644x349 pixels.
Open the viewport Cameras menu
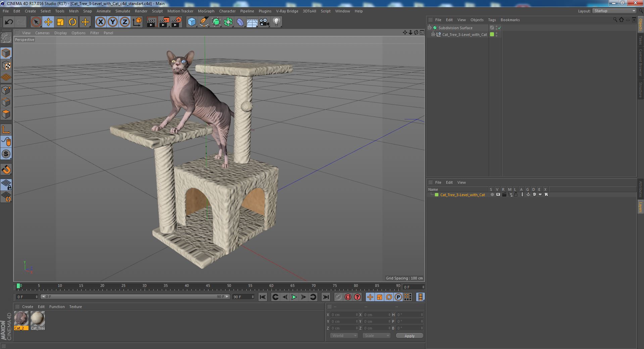point(42,33)
